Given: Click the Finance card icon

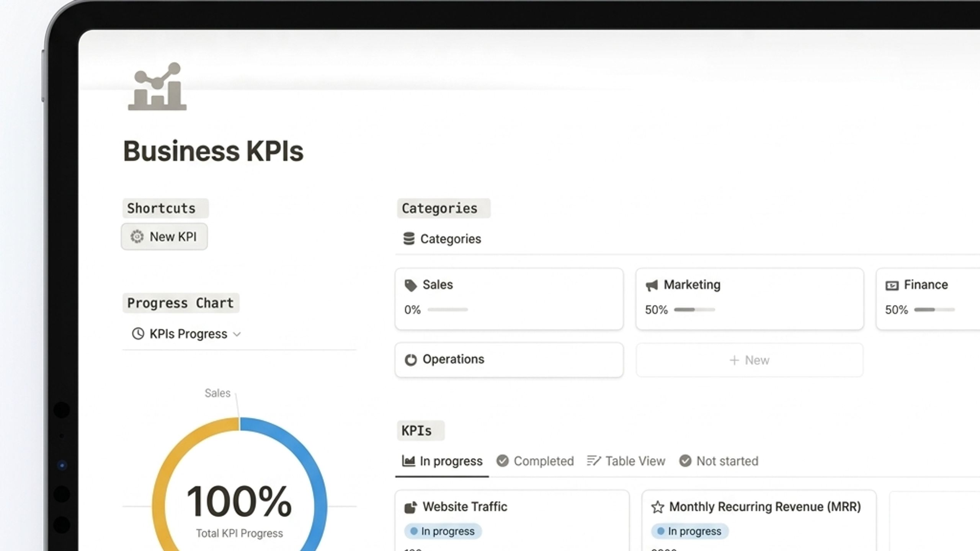Looking at the screenshot, I should click(892, 286).
